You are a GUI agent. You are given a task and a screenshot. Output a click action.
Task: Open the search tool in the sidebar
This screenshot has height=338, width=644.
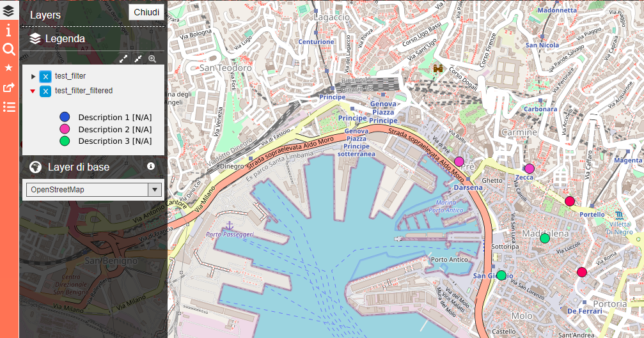[x=8, y=49]
